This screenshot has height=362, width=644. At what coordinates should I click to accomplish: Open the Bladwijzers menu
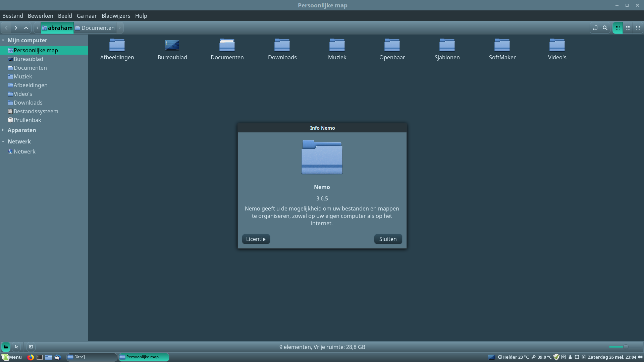[116, 16]
